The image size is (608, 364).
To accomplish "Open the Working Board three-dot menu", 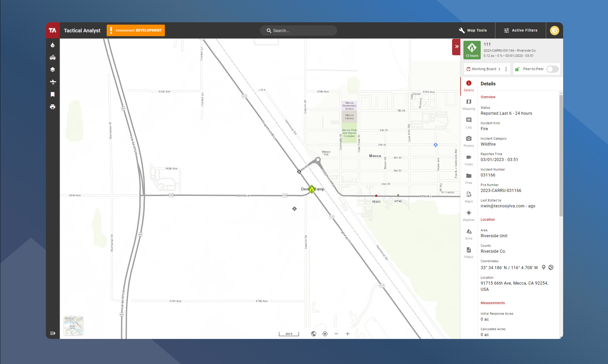I will [x=506, y=69].
